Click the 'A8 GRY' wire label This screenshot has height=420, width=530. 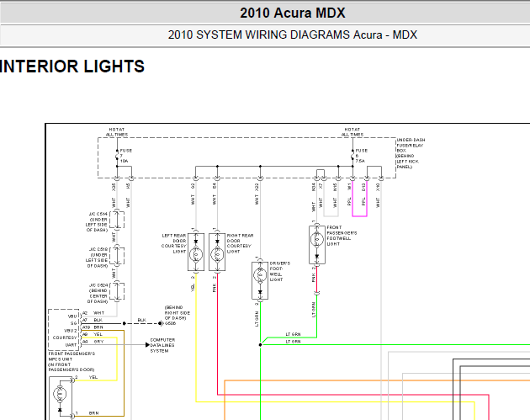pyautogui.click(x=93, y=342)
